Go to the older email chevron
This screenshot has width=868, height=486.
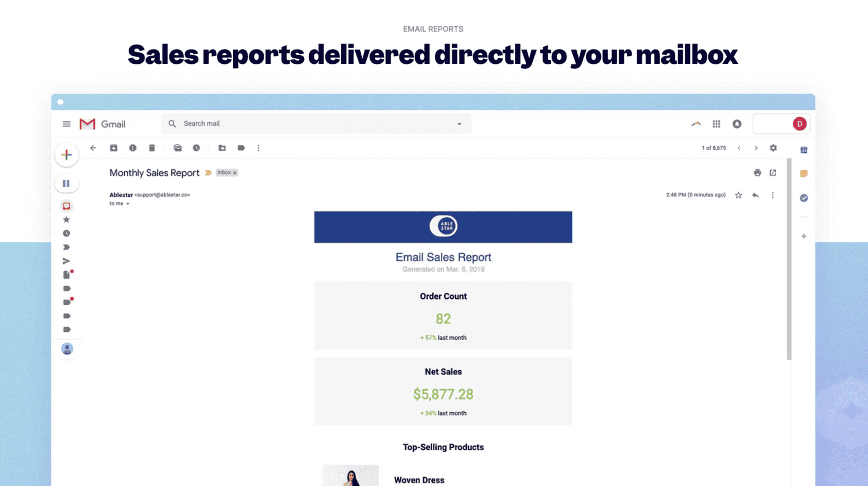click(x=756, y=148)
